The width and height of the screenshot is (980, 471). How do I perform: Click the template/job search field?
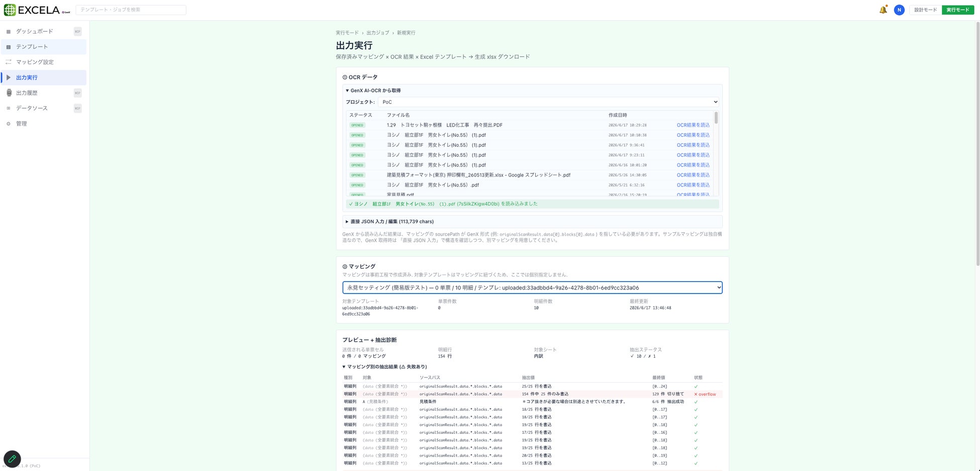click(131, 10)
